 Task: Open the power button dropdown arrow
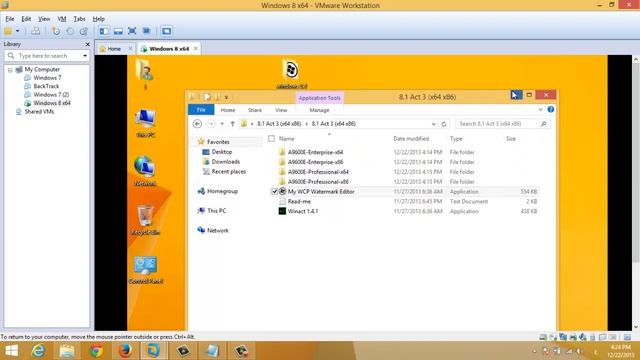click(18, 31)
